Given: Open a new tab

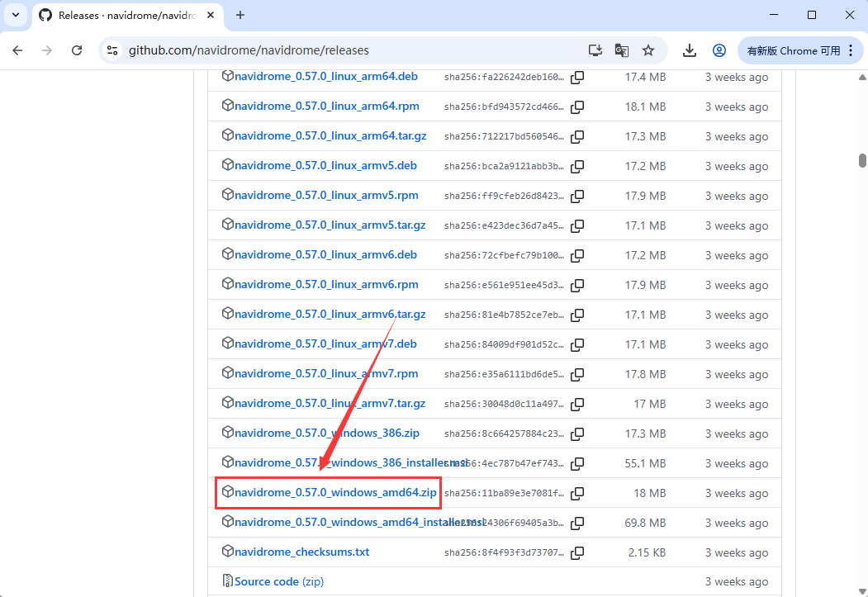Looking at the screenshot, I should point(240,15).
